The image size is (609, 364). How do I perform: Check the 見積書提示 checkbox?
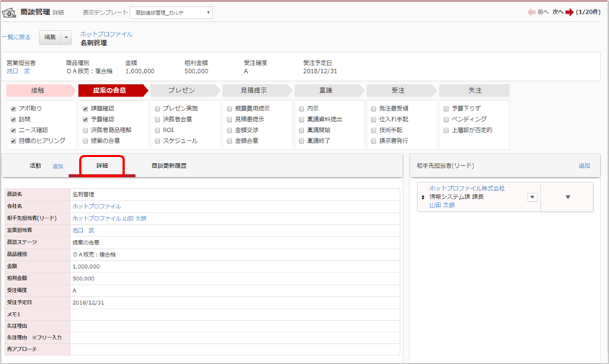[x=229, y=120]
